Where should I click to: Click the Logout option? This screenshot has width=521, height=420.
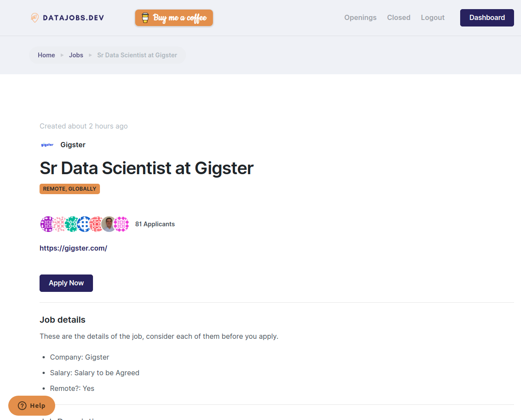tap(432, 17)
